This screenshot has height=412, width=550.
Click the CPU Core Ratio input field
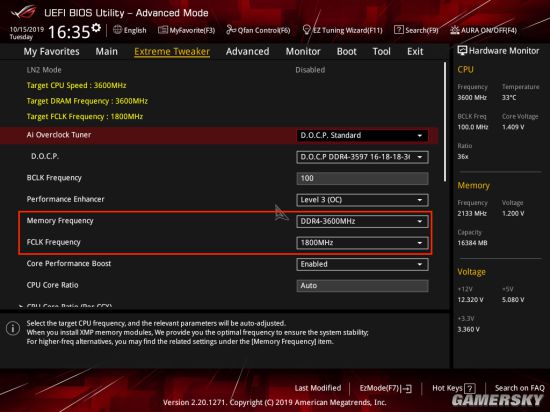[x=362, y=285]
